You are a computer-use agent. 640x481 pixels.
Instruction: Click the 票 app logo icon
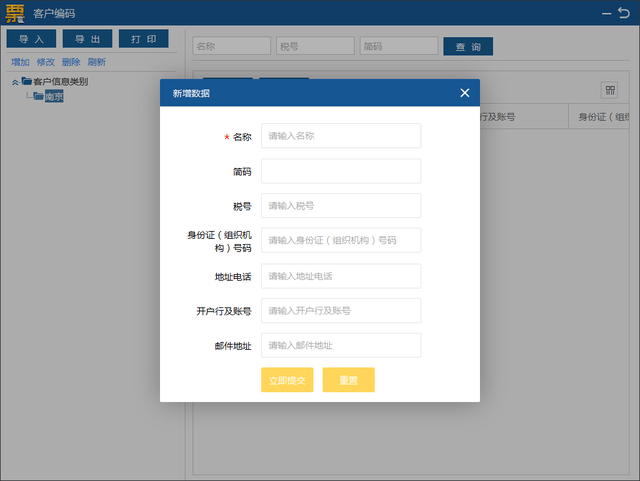tap(15, 13)
